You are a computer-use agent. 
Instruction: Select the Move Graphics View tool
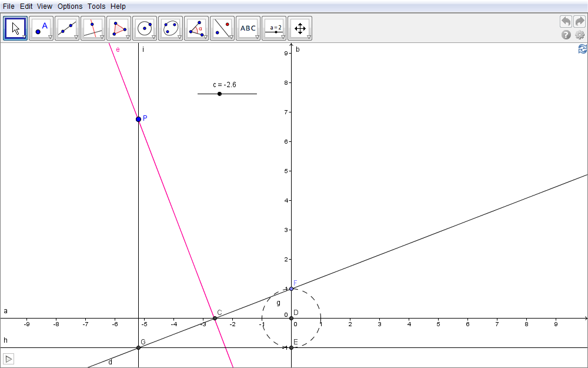(x=300, y=28)
